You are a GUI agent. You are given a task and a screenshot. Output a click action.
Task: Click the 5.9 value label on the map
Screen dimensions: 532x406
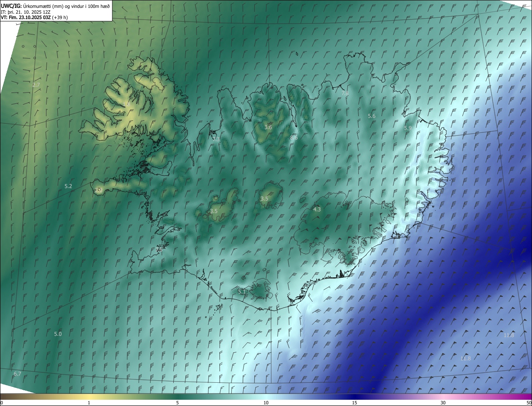408,128
